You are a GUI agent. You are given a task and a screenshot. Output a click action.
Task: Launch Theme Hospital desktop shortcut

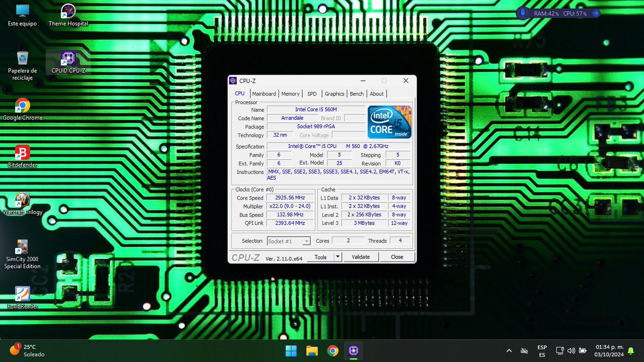tap(68, 15)
